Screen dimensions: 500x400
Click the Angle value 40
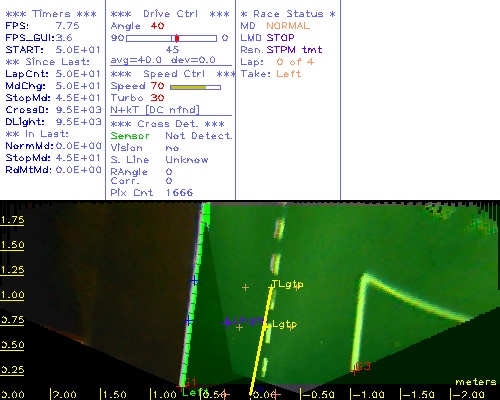pos(157,26)
